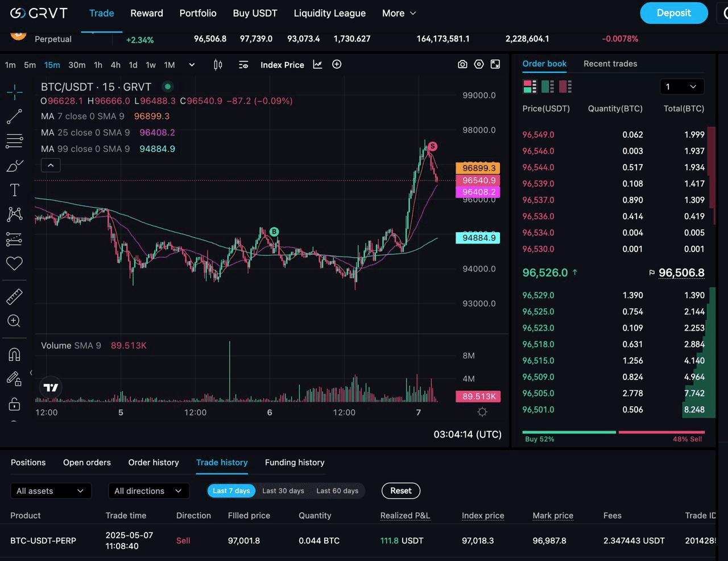Viewport: 728px width, 561px height.
Task: Select the text annotation tool
Action: click(14, 190)
